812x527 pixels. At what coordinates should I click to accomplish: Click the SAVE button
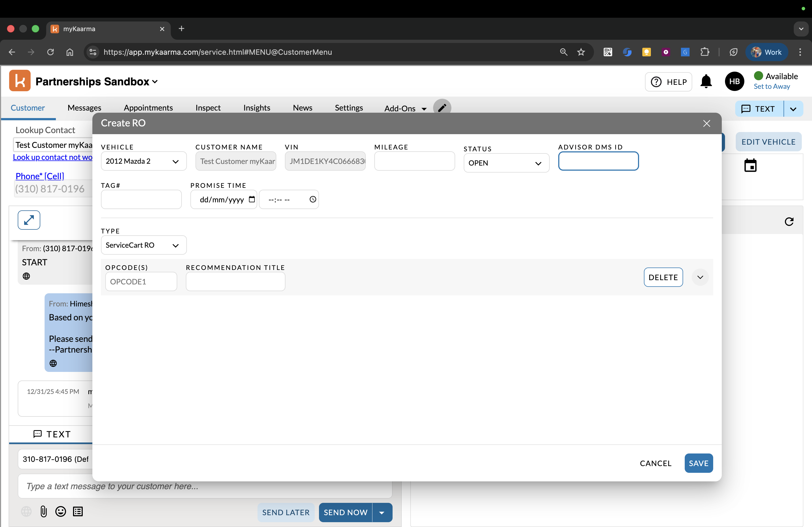click(698, 463)
